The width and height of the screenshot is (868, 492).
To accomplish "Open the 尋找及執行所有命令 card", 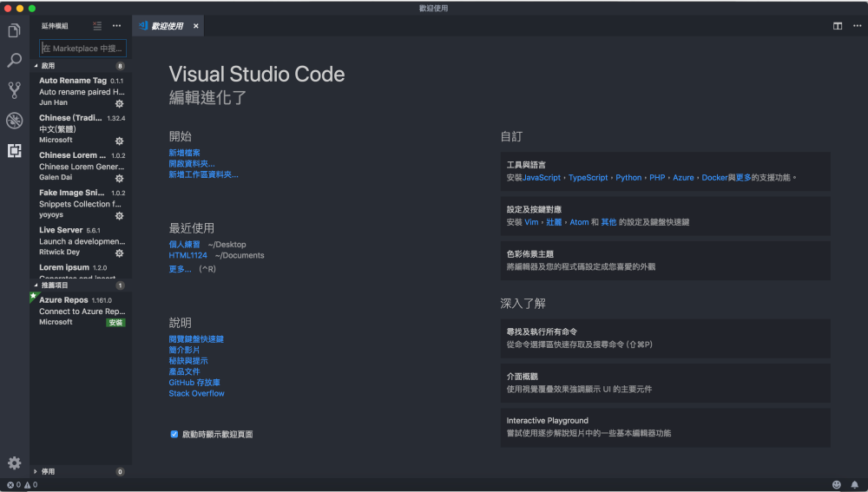I will [x=665, y=338].
